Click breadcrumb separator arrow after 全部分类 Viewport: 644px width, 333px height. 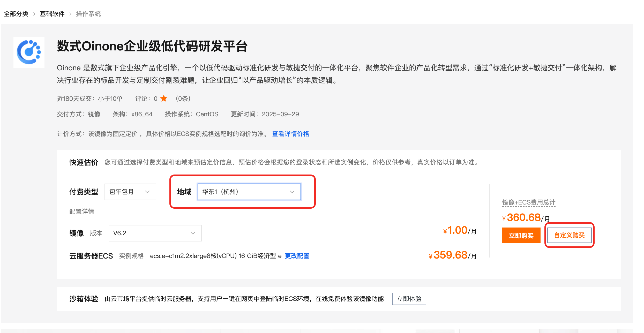(x=34, y=14)
